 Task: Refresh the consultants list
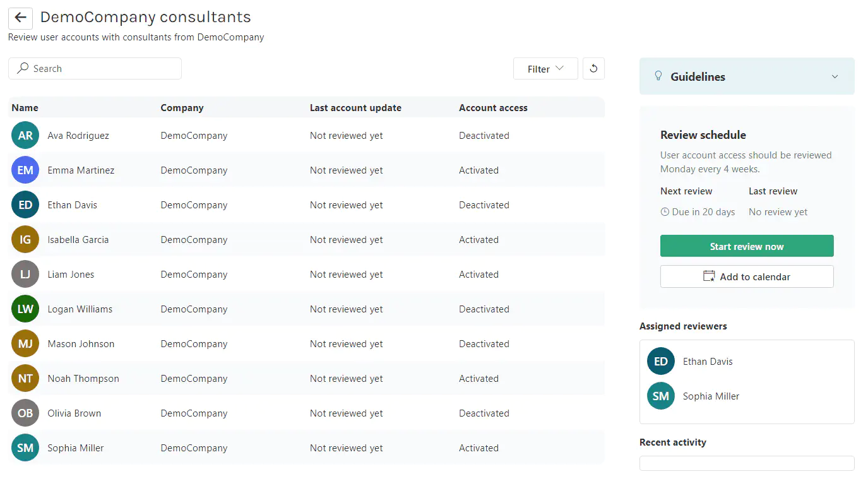(x=593, y=68)
